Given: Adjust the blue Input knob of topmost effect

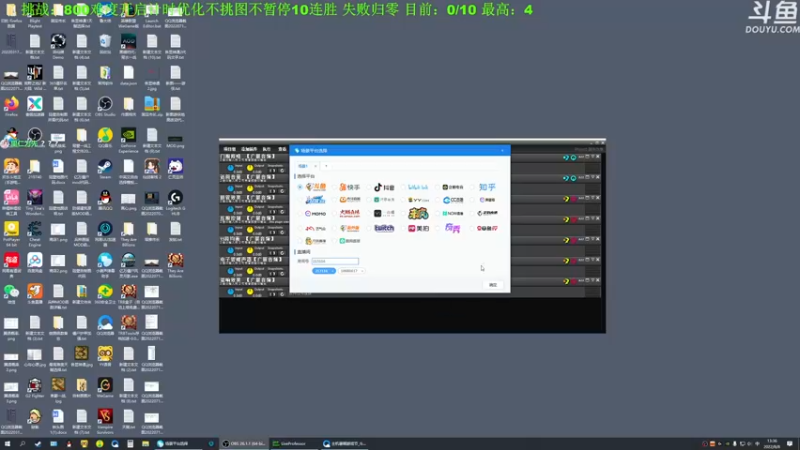Looking at the screenshot, I should (231, 168).
